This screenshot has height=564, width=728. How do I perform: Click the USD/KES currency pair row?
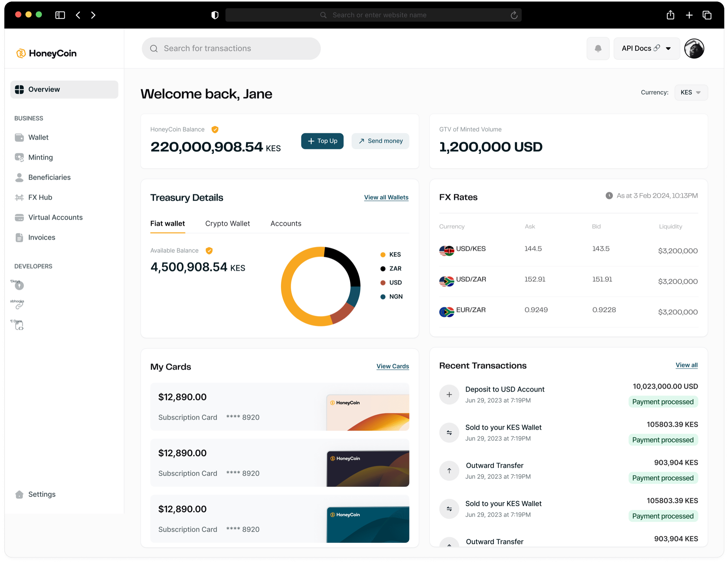(x=568, y=251)
